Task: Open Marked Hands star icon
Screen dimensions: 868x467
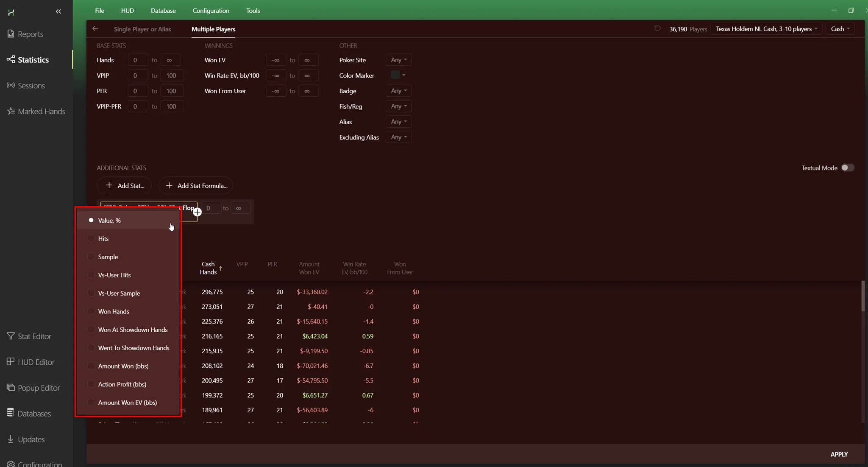Action: [11, 111]
